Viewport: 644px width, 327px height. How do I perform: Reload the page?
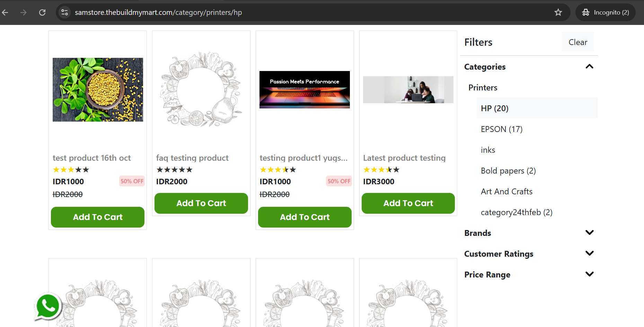42,12
